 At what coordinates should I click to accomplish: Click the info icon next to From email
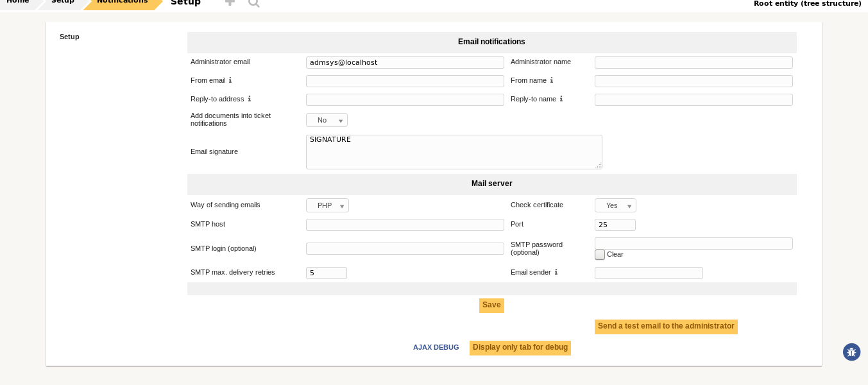tap(230, 80)
